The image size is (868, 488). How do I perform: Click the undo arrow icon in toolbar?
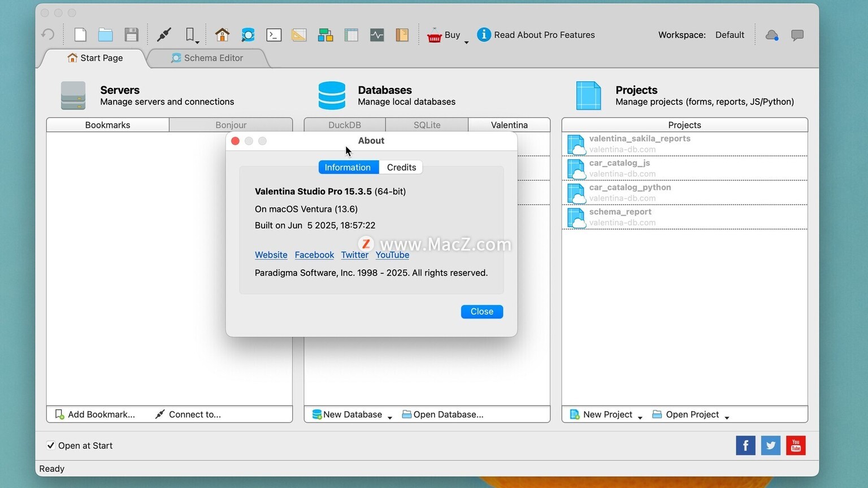(x=48, y=34)
